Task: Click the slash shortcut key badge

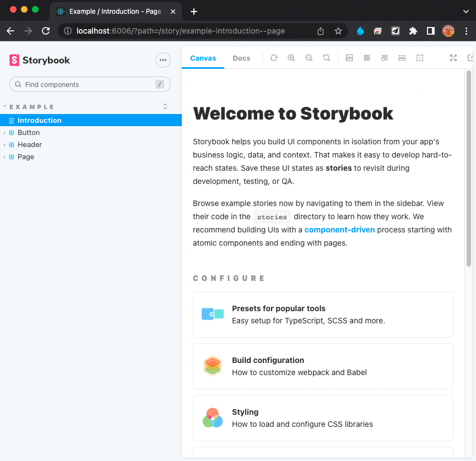Action: [160, 84]
